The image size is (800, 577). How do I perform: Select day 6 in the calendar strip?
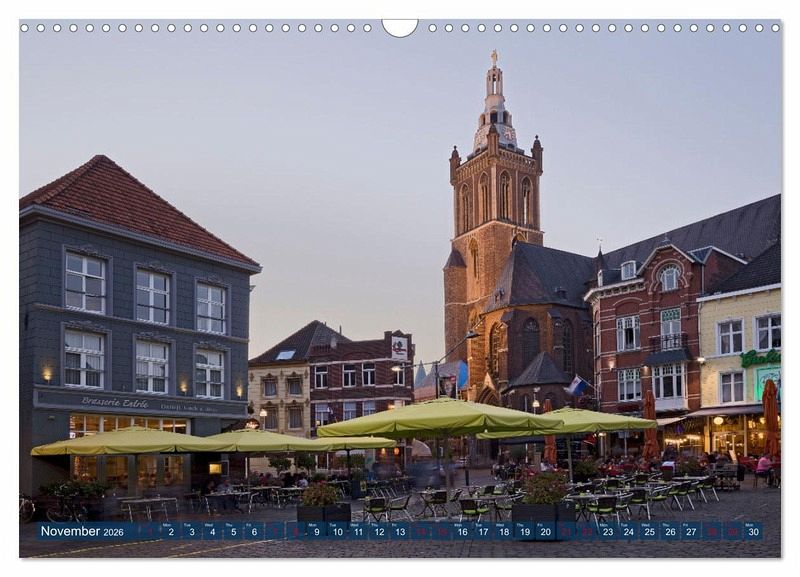click(x=254, y=532)
